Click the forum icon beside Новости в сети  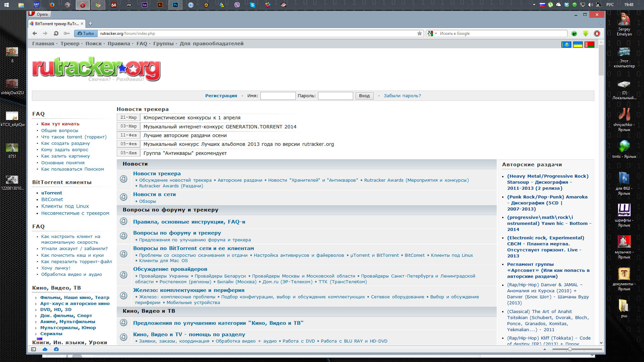[x=123, y=197]
